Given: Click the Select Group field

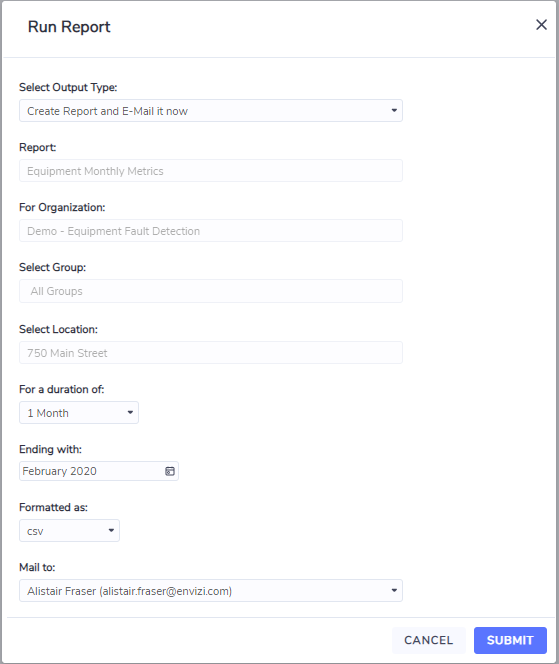Looking at the screenshot, I should pyautogui.click(x=210, y=291).
